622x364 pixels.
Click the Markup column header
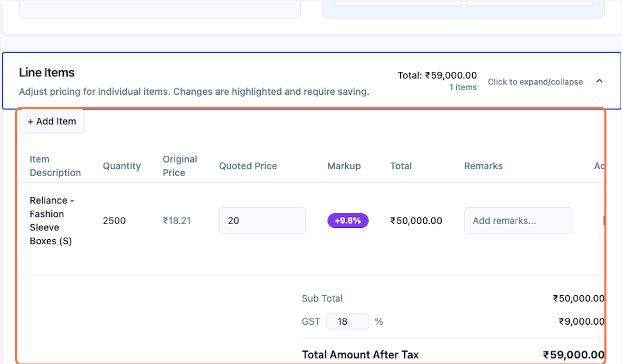tap(344, 166)
